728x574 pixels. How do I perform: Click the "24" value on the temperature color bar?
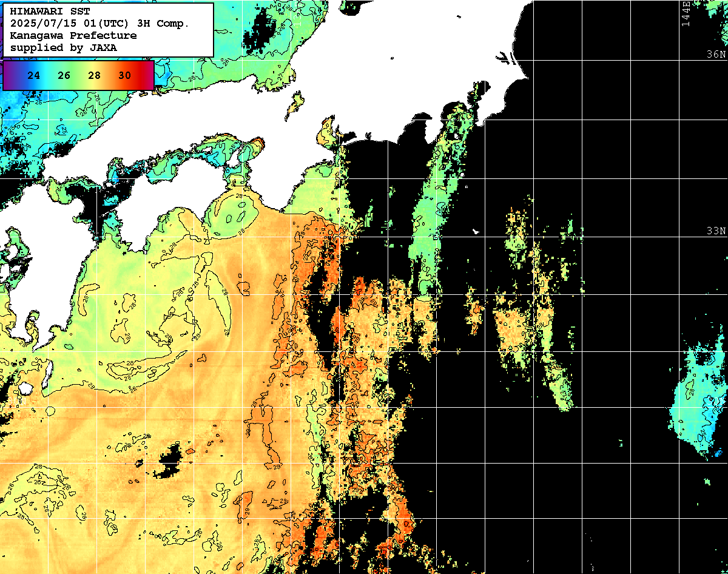[x=35, y=76]
